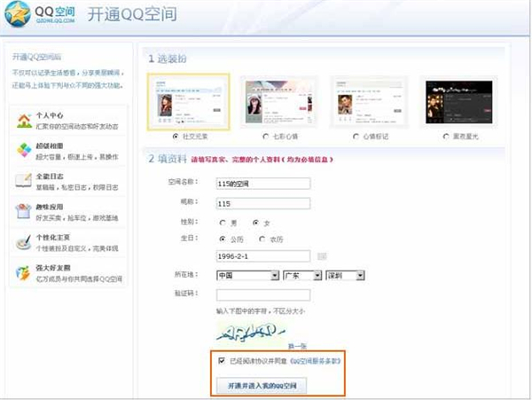
Task: Select 公历 birthday calendar type
Action: coord(223,239)
